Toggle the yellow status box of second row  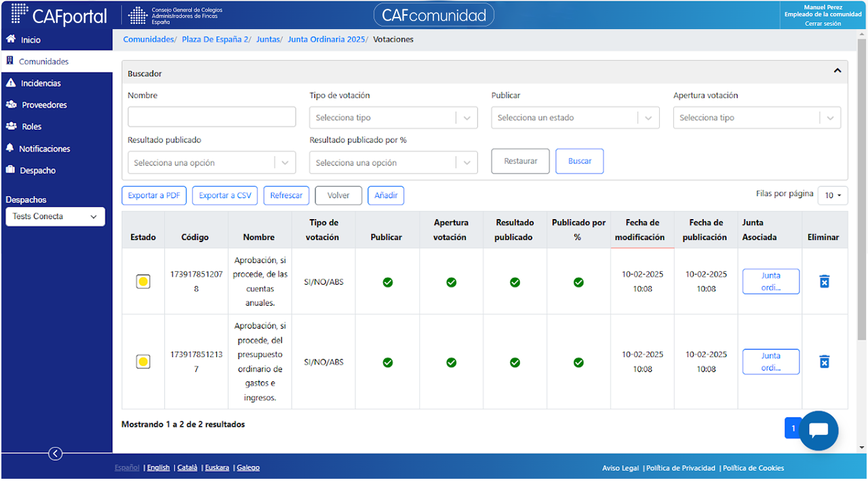(x=143, y=361)
